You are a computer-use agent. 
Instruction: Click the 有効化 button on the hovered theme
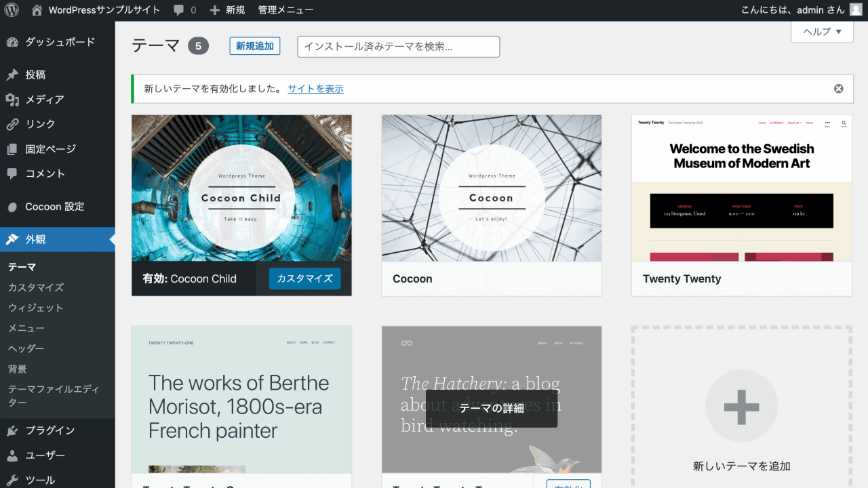(x=568, y=484)
